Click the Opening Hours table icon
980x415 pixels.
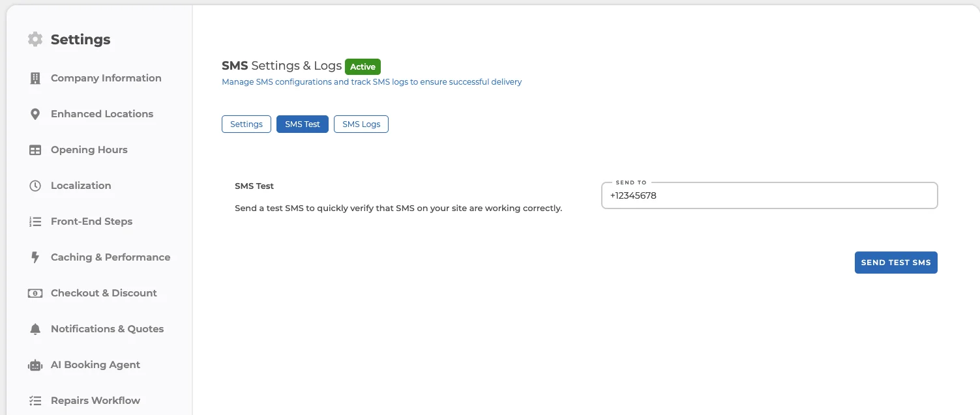[35, 150]
